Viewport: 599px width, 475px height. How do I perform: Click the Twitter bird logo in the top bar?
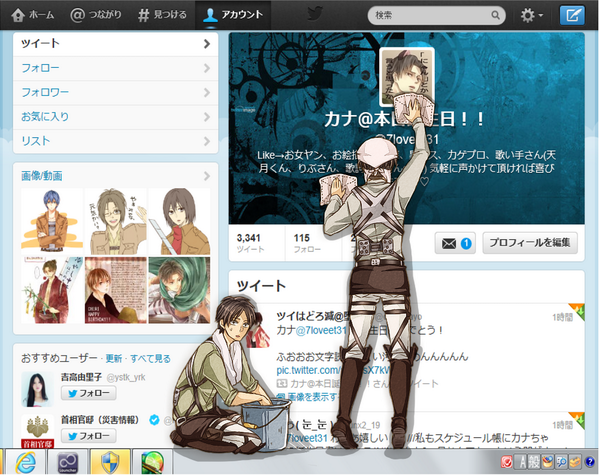point(315,14)
